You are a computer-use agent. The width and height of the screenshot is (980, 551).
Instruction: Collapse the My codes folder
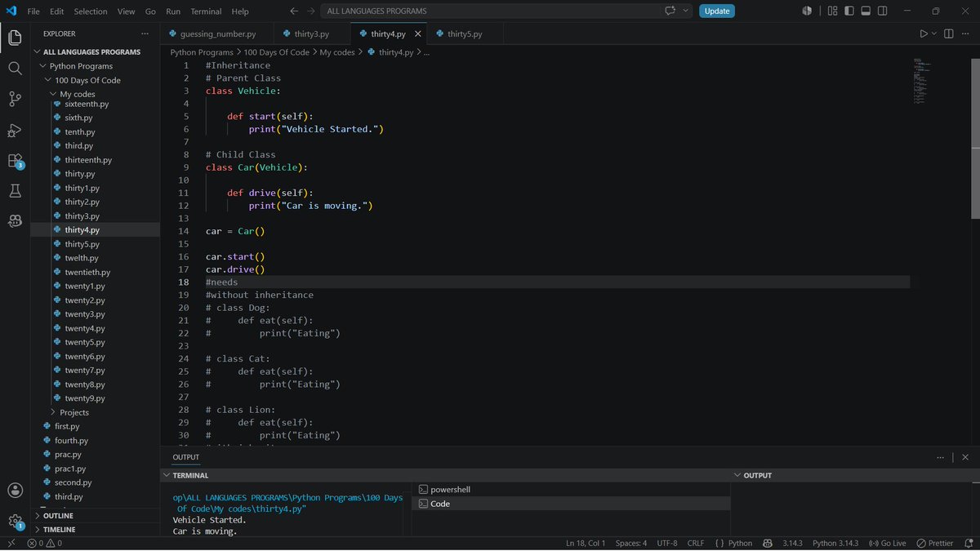click(54, 94)
